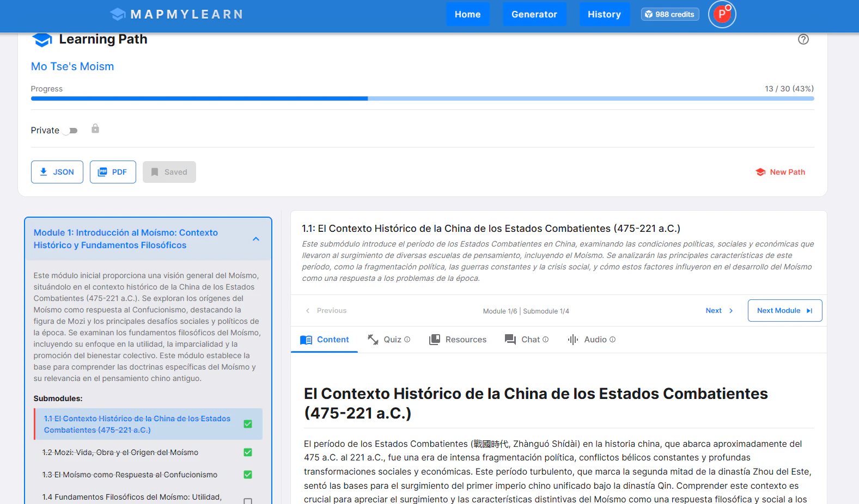This screenshot has width=859, height=504.
Task: Click the New Path link
Action: (780, 172)
